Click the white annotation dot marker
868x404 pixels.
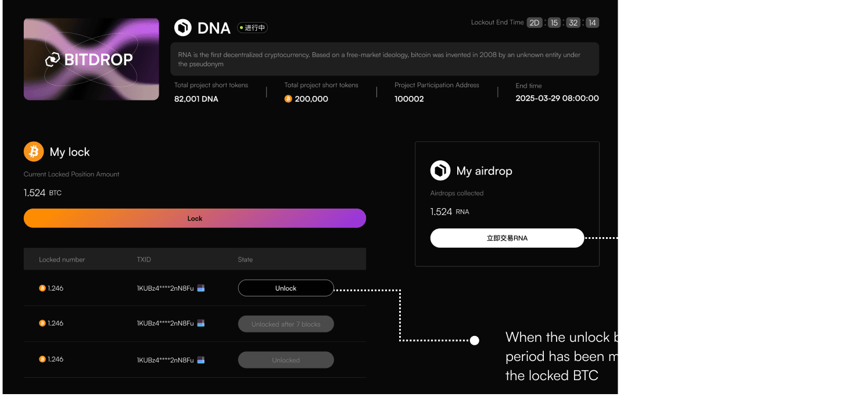coord(474,341)
